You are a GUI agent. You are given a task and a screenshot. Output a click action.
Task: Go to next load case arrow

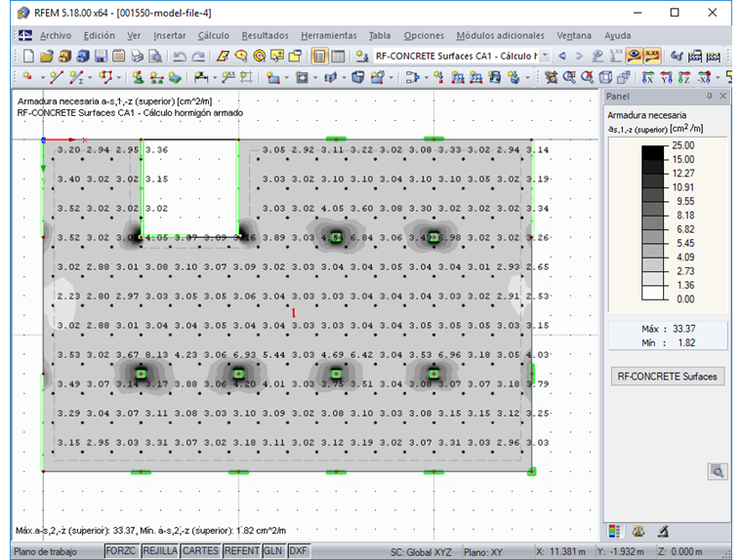579,57
